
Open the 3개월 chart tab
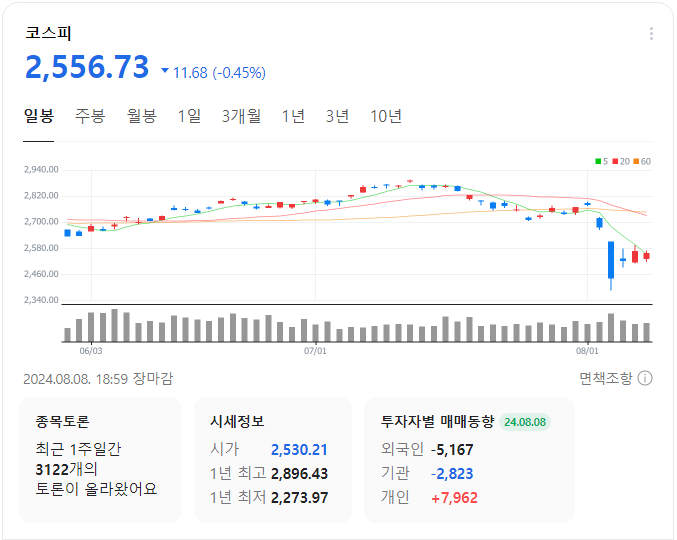241,116
